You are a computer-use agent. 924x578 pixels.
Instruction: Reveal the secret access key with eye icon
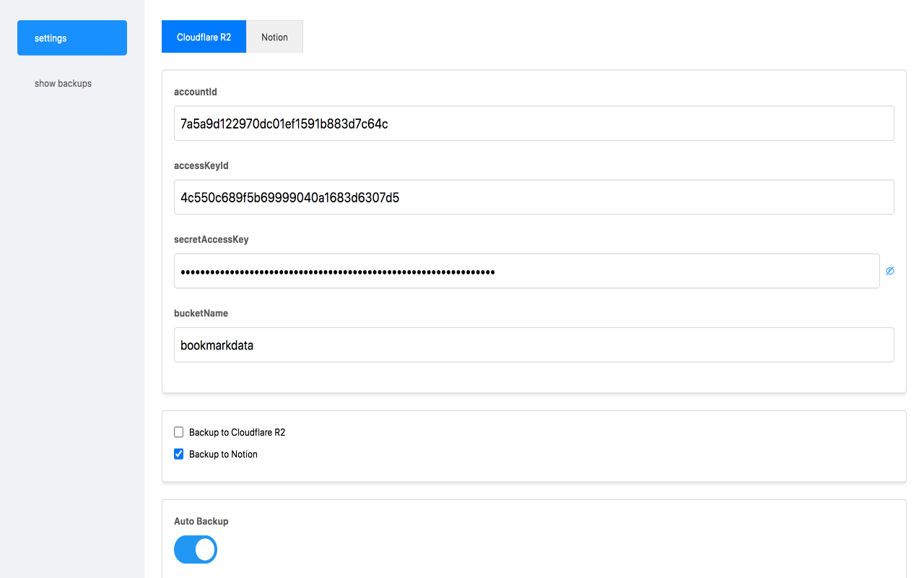(890, 271)
